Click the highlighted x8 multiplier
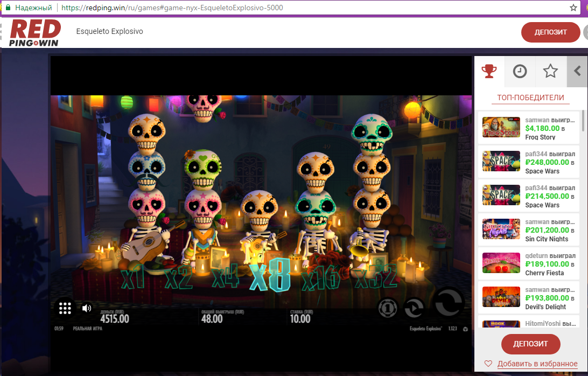Image resolution: width=588 pixels, height=376 pixels. [270, 275]
